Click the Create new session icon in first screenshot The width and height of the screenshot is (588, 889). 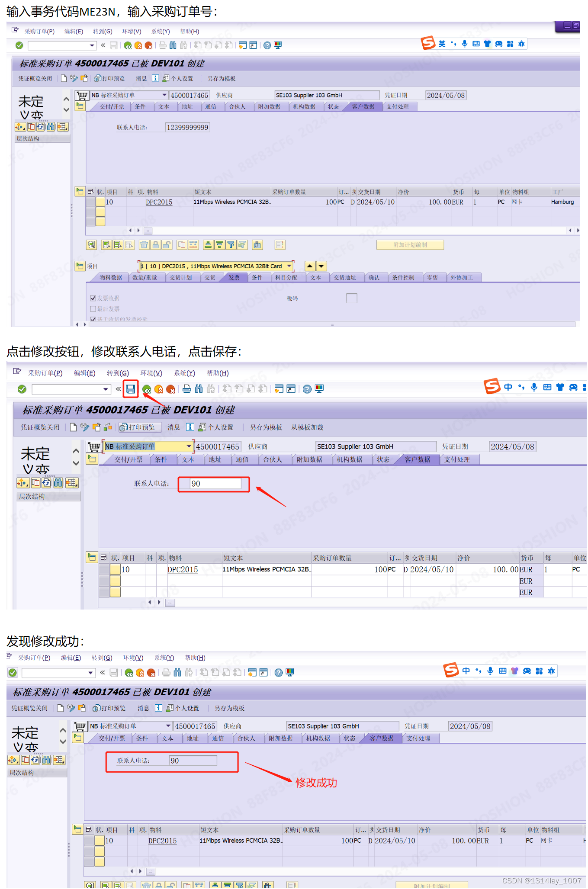tap(243, 45)
